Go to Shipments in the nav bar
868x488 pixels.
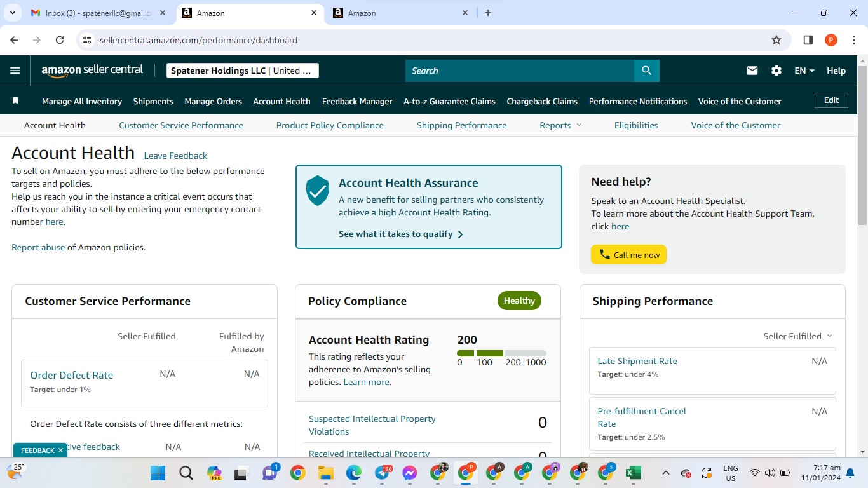click(x=153, y=101)
